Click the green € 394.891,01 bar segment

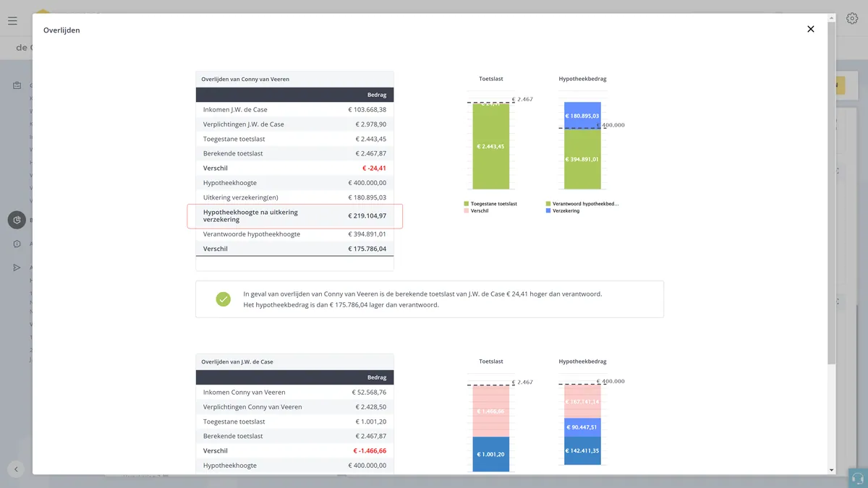pyautogui.click(x=582, y=159)
